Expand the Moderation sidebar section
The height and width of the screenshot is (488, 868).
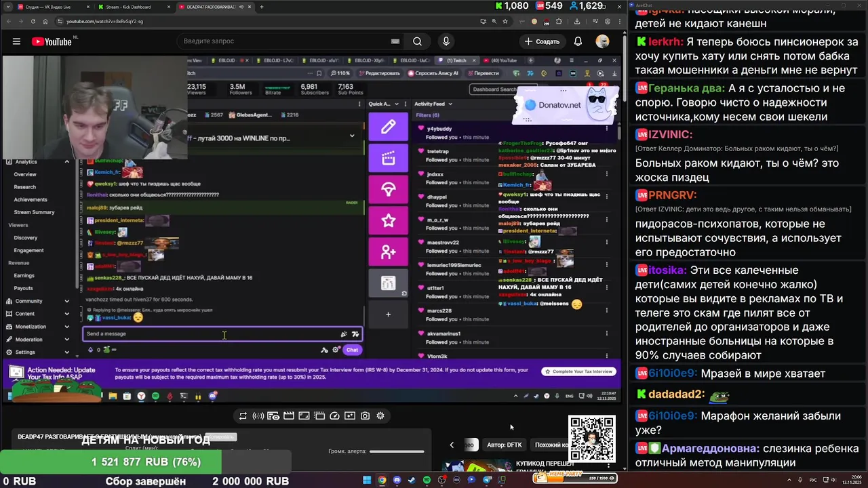66,340
